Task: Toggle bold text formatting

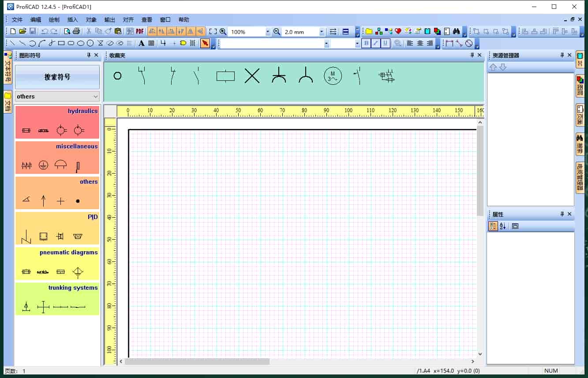Action: 366,43
